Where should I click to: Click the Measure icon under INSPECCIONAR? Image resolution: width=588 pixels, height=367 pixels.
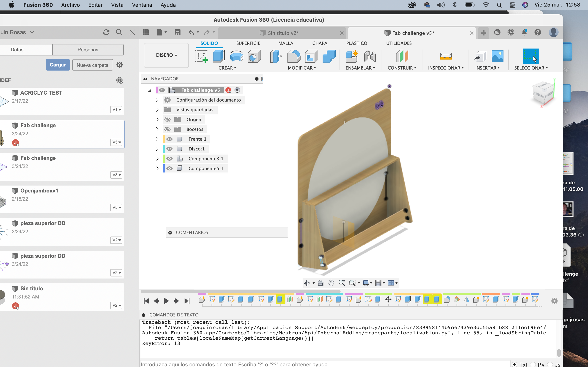(x=446, y=56)
